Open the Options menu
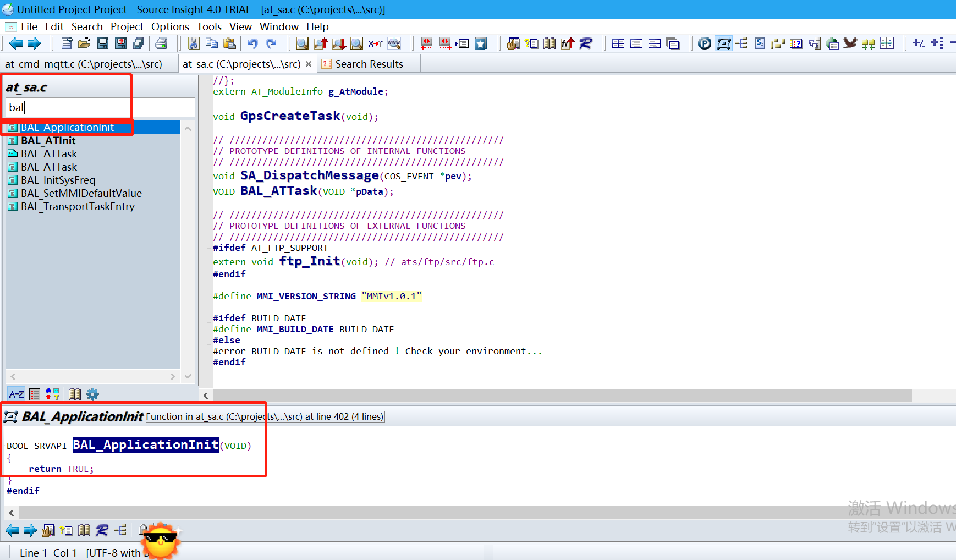956x560 pixels. pyautogui.click(x=170, y=26)
